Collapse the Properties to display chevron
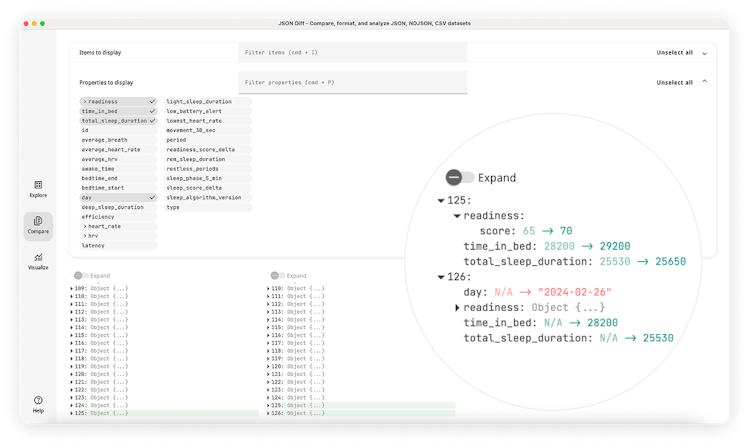 704,82
